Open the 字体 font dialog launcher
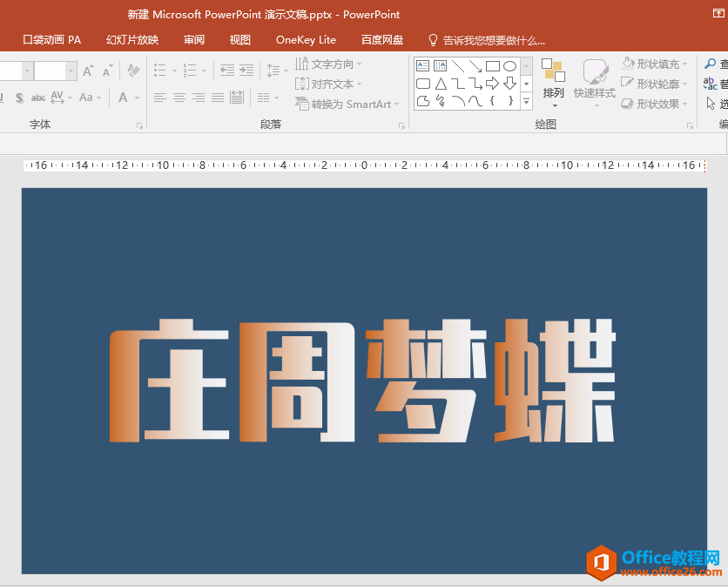The width and height of the screenshot is (728, 587). pos(139,126)
